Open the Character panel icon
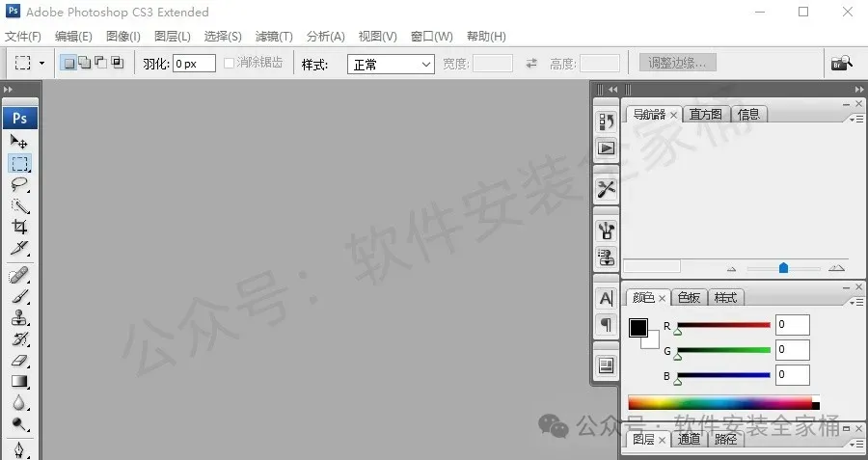This screenshot has height=460, width=868. click(607, 298)
